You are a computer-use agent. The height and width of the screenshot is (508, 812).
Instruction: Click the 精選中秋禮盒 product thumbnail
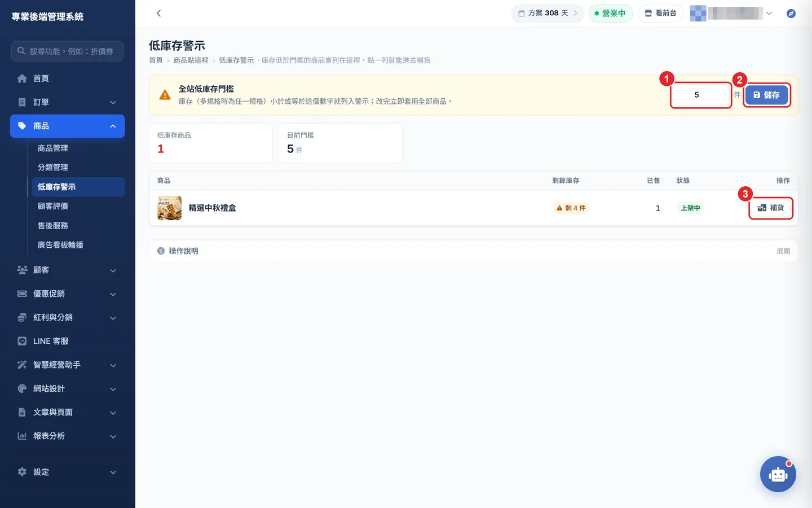click(x=169, y=208)
